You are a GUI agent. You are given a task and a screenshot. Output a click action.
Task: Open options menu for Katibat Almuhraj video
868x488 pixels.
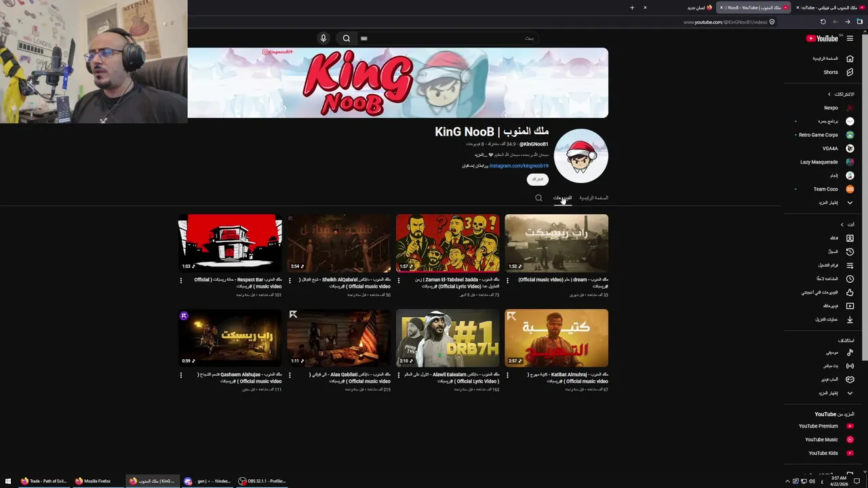507,375
